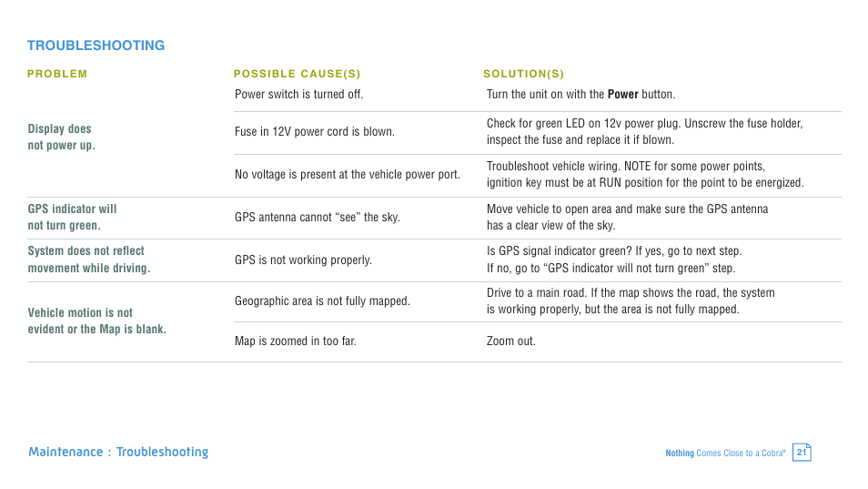Viewport: 868px width, 489px height.
Task: Click 'Vehicle motion is not evident' problem
Action: [x=96, y=321]
